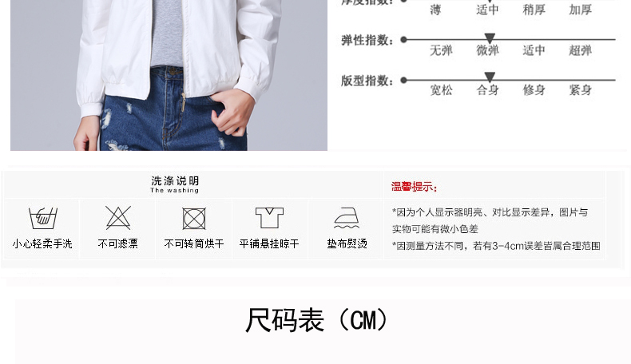The image size is (631, 364).
Task: Select the 无弹 elasticity label
Action: 441,50
